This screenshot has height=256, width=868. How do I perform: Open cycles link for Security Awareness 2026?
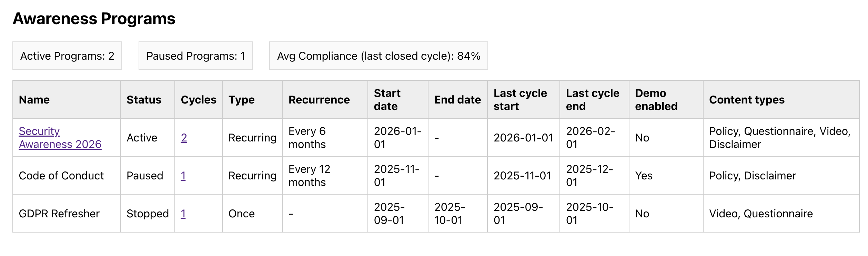[x=184, y=138]
